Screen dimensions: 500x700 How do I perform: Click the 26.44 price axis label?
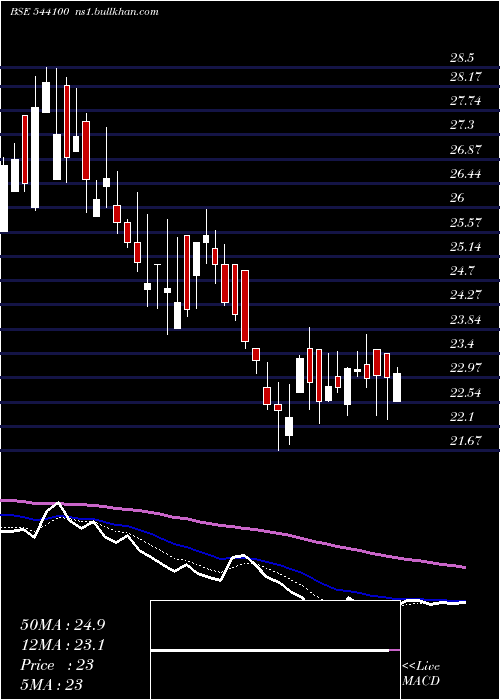click(x=466, y=174)
